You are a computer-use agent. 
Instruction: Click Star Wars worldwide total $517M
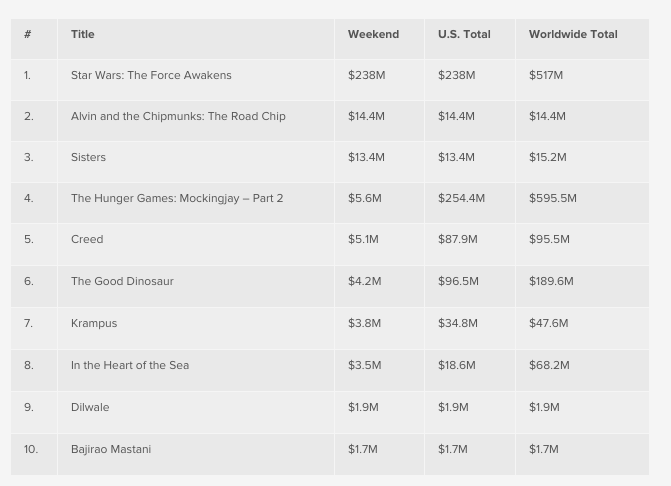546,75
